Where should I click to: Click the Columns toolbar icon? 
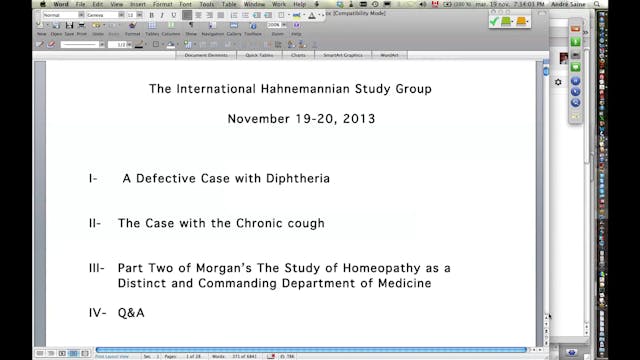pos(171,26)
